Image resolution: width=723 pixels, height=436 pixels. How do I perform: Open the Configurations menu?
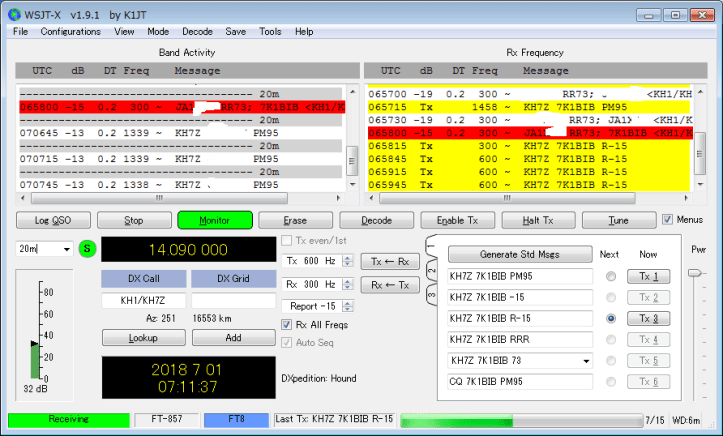[x=70, y=32]
